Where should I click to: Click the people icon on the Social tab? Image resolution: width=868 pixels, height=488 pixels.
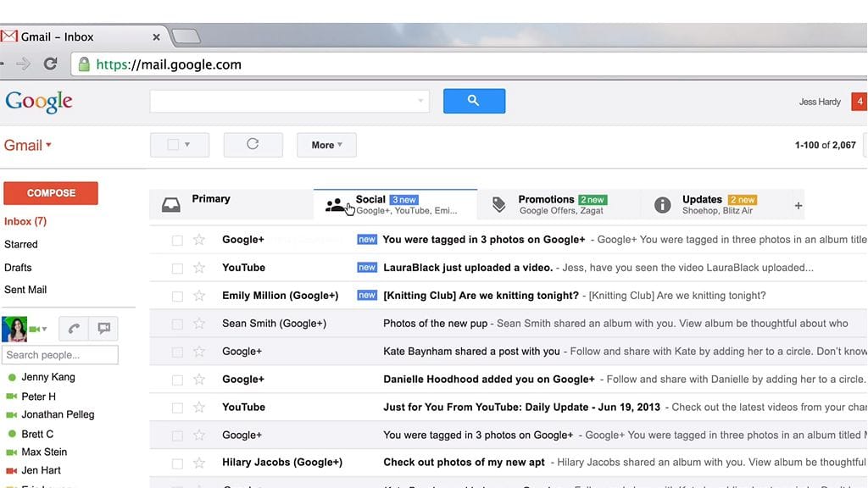337,203
